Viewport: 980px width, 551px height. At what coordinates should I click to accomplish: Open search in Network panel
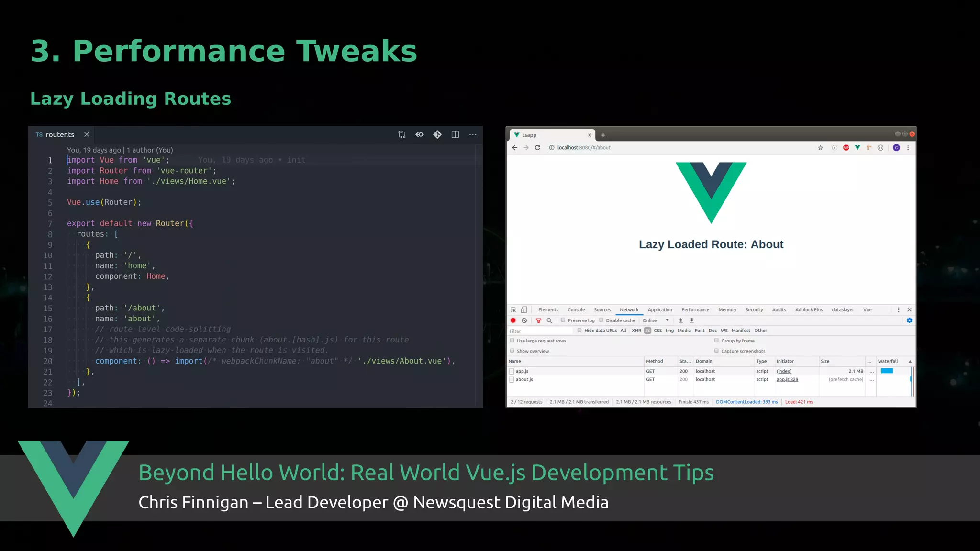point(549,320)
